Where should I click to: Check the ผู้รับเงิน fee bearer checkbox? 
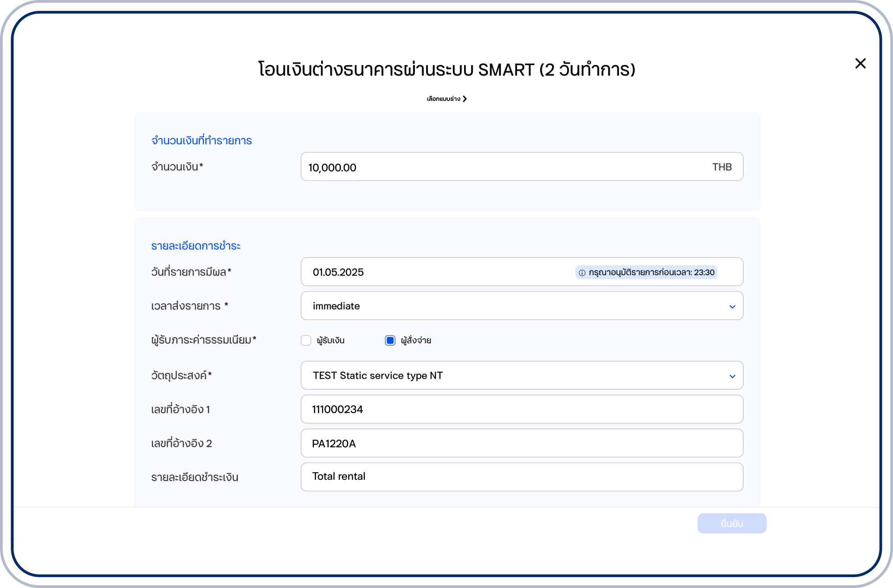point(306,340)
